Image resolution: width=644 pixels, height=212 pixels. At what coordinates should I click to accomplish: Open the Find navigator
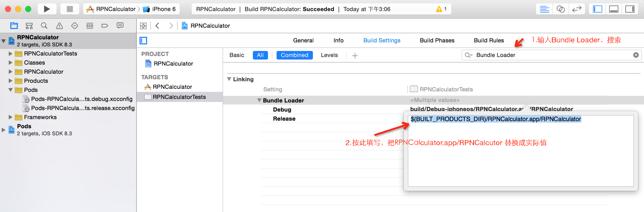(44, 25)
